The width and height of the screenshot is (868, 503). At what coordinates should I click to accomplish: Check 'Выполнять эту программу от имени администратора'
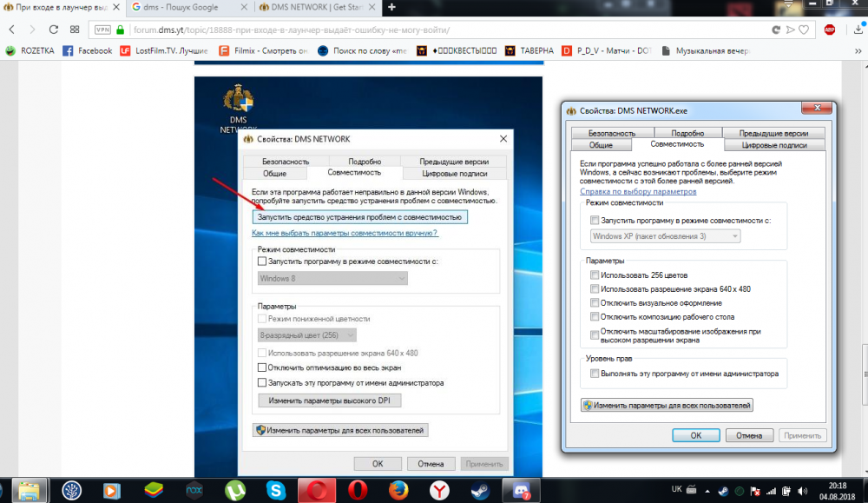point(595,373)
